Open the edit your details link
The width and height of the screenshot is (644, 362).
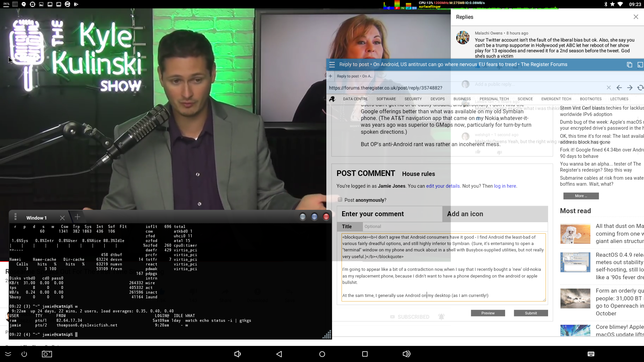coord(443,186)
